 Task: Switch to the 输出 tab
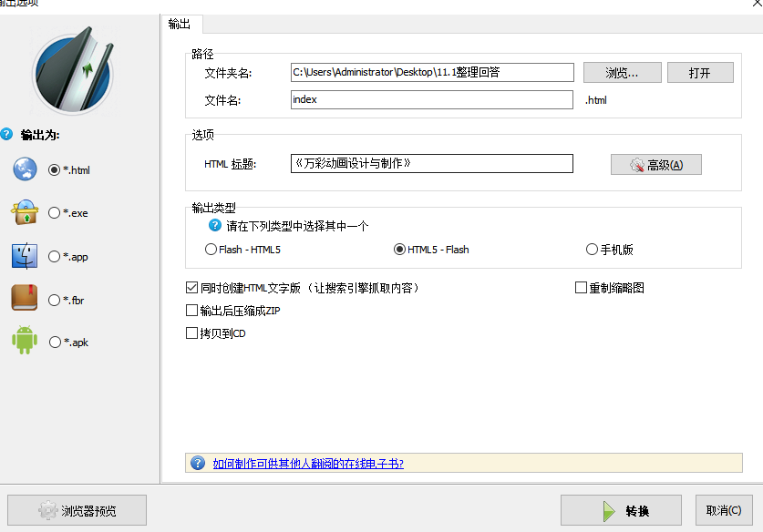point(180,24)
